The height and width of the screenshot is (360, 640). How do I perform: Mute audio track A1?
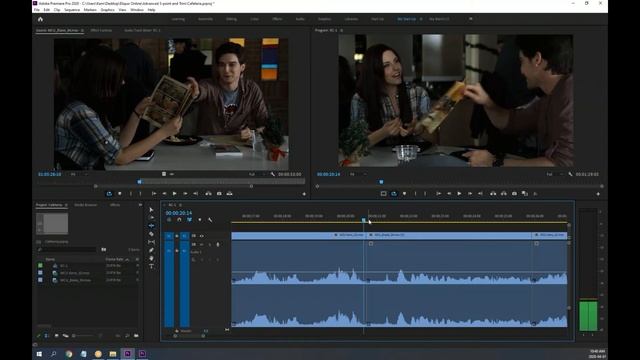[x=202, y=244]
